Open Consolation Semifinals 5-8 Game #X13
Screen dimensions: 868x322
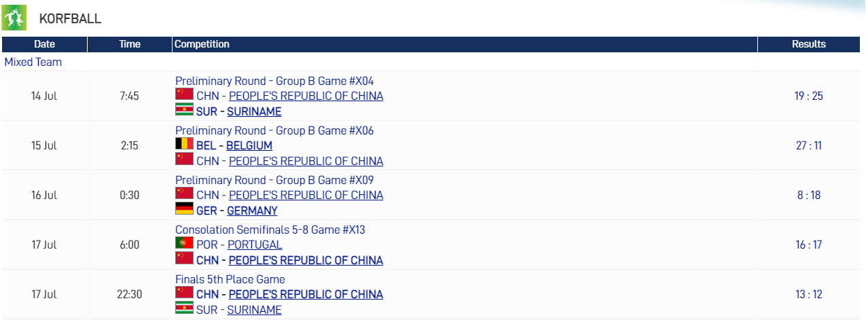[270, 230]
